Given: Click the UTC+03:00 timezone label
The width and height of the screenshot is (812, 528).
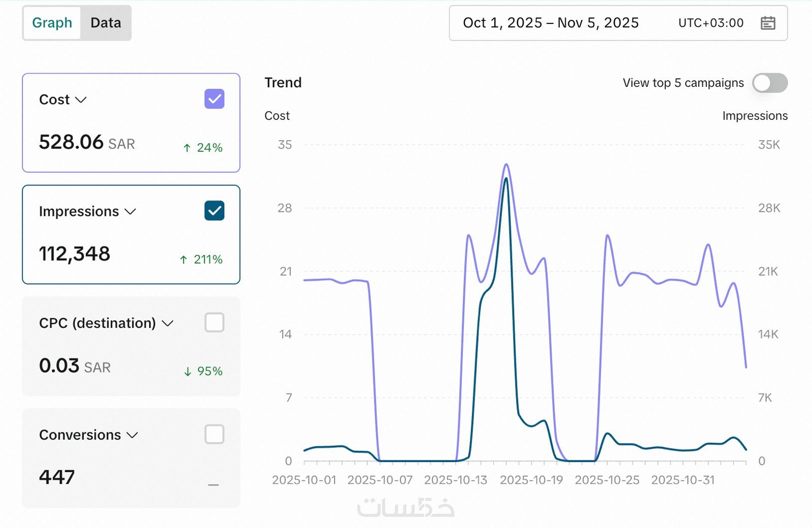Looking at the screenshot, I should 710,23.
